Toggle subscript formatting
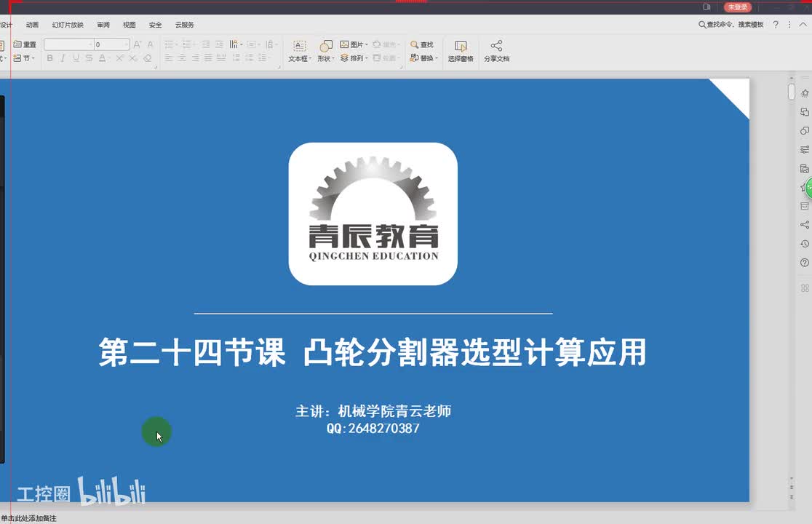The width and height of the screenshot is (812, 524). click(x=133, y=58)
